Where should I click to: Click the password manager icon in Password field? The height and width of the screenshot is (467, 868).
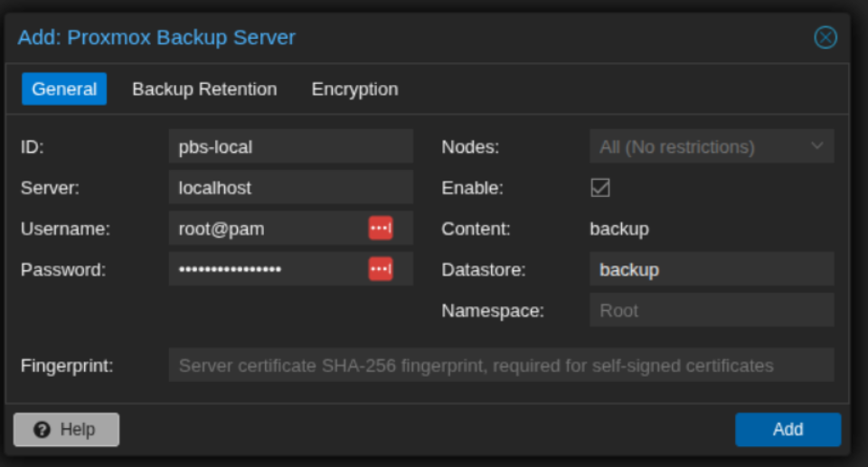pyautogui.click(x=381, y=269)
